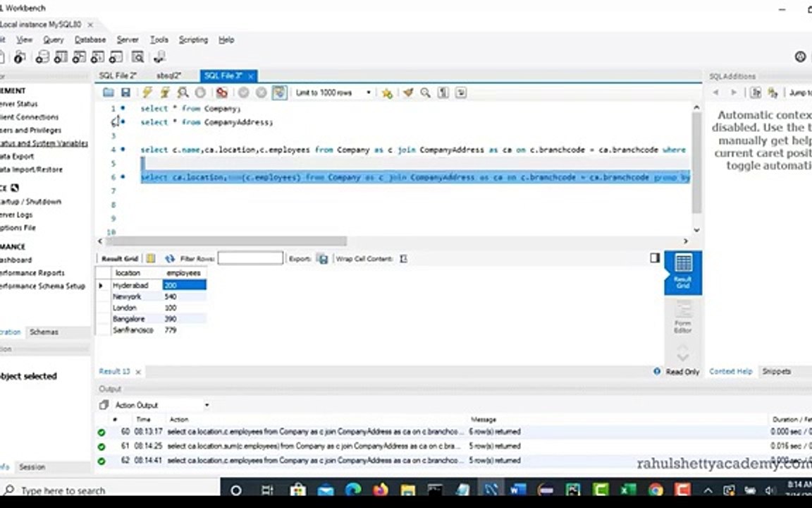The width and height of the screenshot is (812, 508).
Task: Click the new function icon in the main toolbar
Action: tap(116, 57)
